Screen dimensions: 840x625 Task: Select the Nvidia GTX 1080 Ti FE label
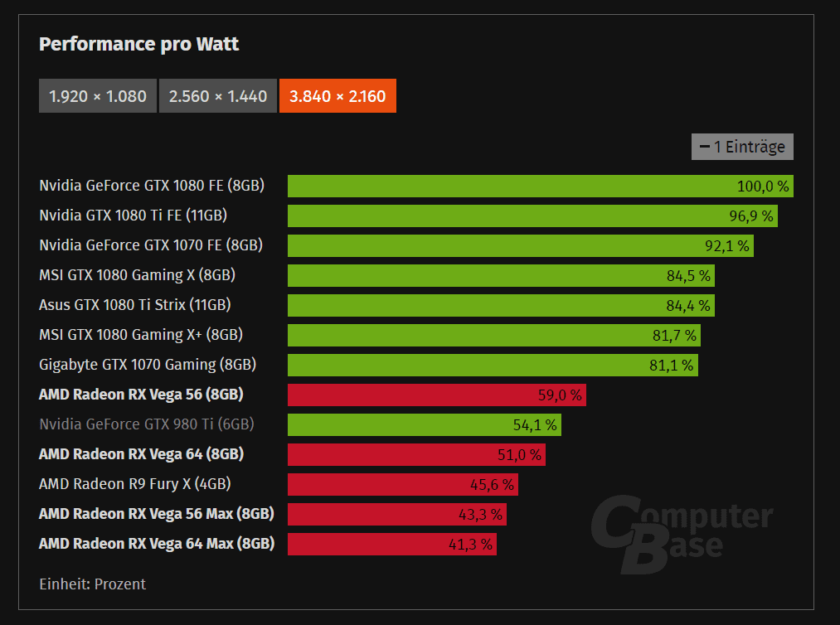pyautogui.click(x=133, y=216)
